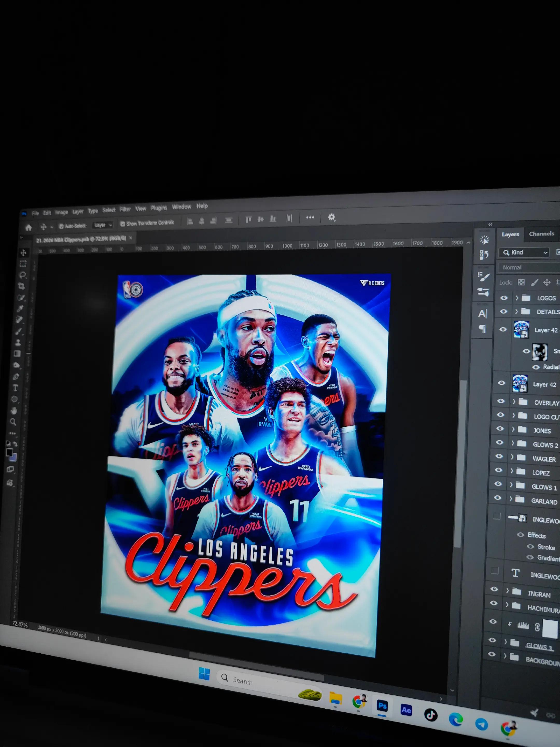
Task: Open the Auto-Select Layer dropdown
Action: click(103, 225)
